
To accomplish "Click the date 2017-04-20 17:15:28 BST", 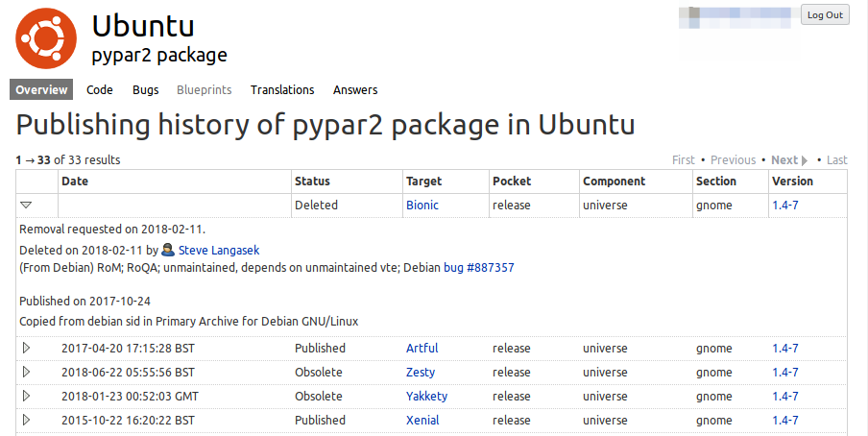I will pyautogui.click(x=128, y=348).
